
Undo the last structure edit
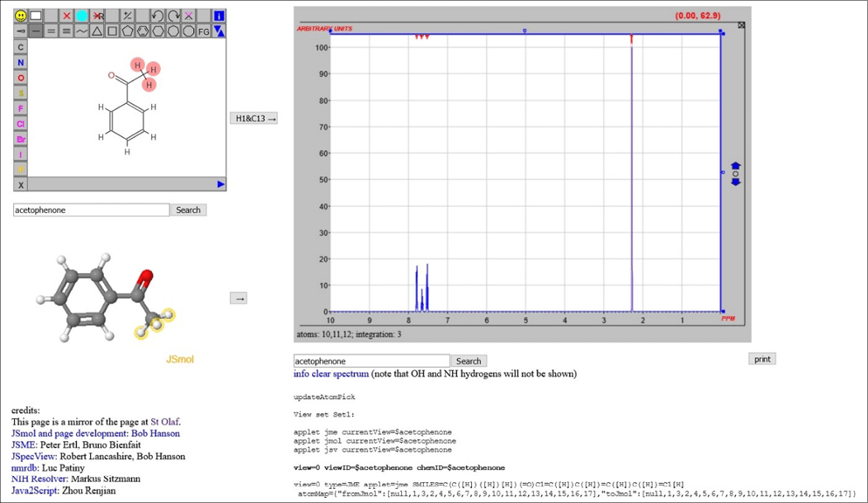coord(156,16)
